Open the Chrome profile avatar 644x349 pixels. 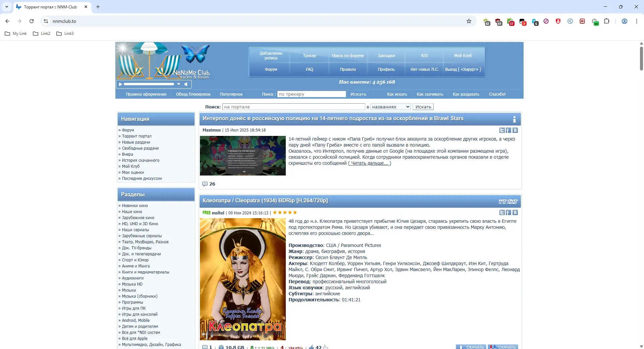625,21
